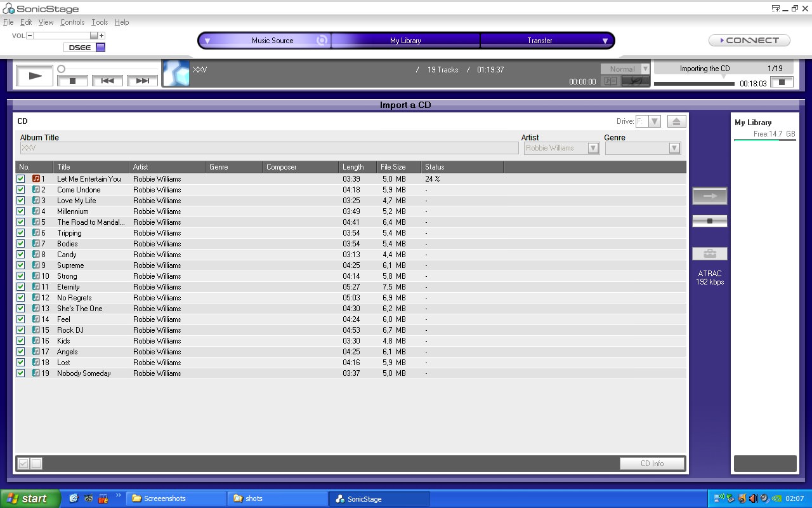Viewport: 812px width, 508px height.
Task: Sort by the Title column header
Action: (91, 167)
